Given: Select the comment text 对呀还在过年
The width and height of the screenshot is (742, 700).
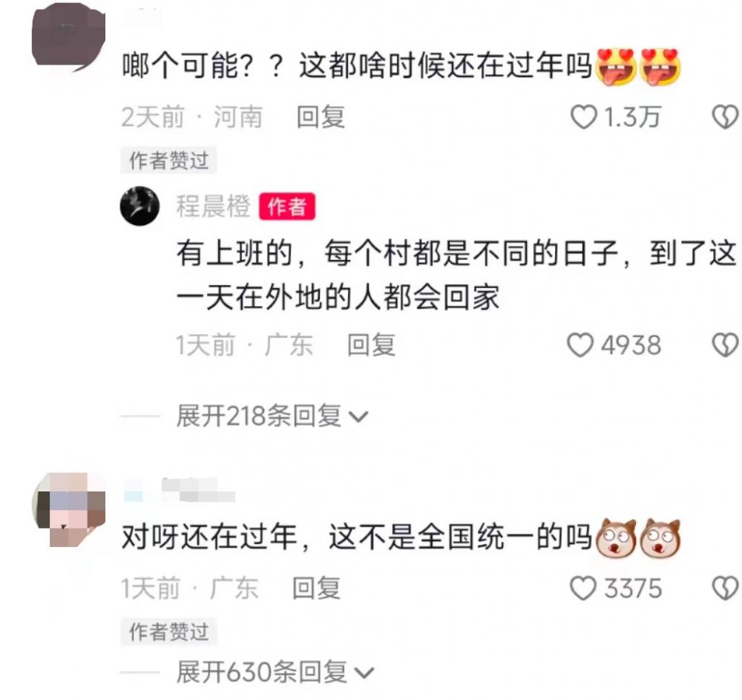Looking at the screenshot, I should [x=209, y=538].
